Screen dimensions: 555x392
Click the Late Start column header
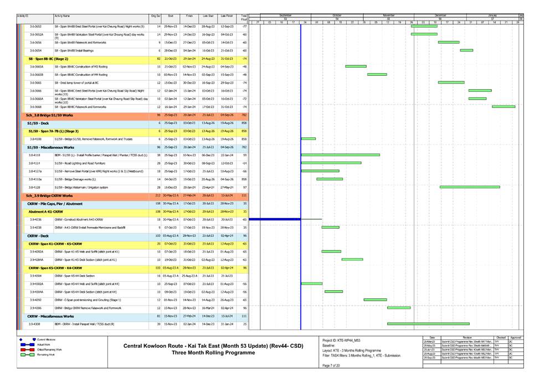pos(207,17)
